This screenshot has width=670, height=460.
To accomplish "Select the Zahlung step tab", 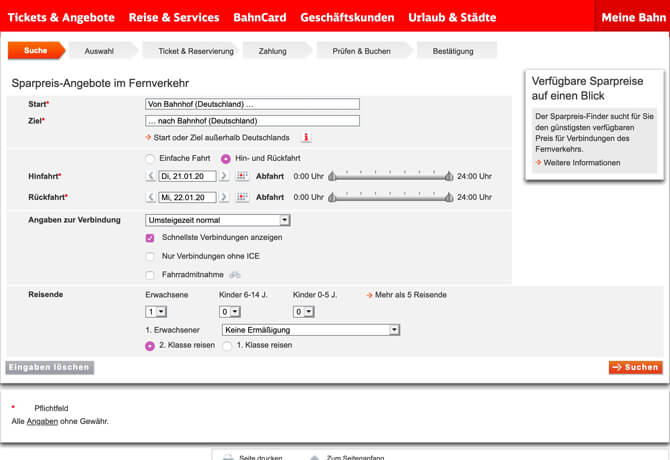I will [277, 51].
